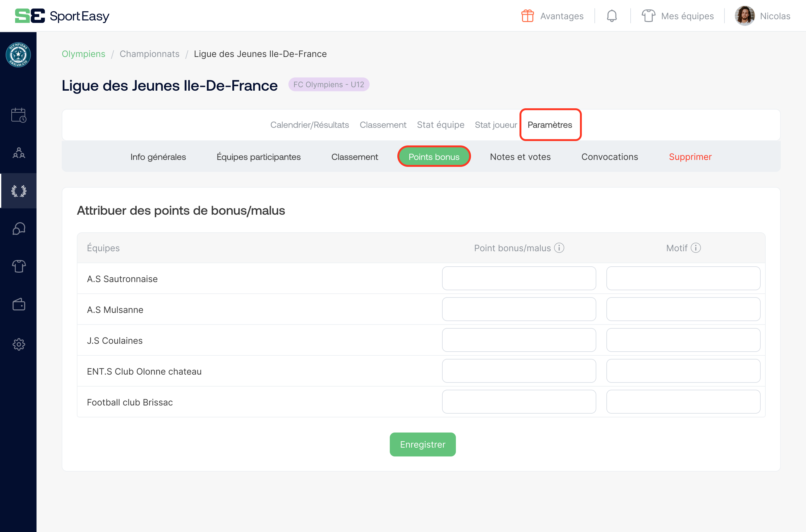806x532 pixels.
Task: Show info tooltip for Point bonus/malus
Action: tap(559, 248)
